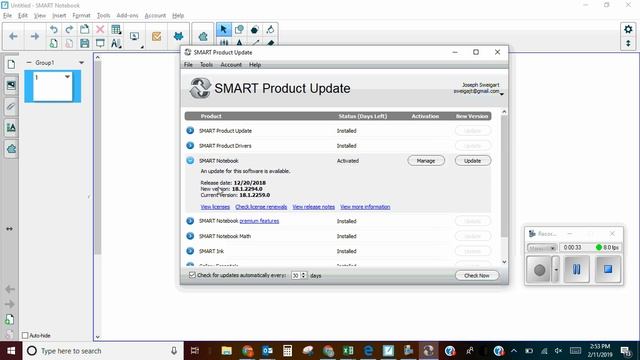Image resolution: width=640 pixels, height=360 pixels.
Task: Move toolbar with the up-down arrows icon
Action: click(628, 43)
